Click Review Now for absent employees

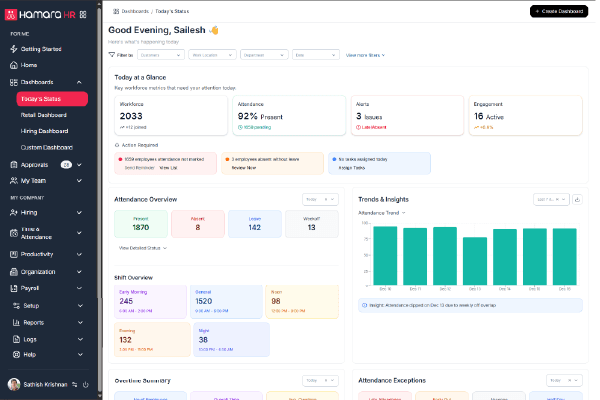(244, 168)
